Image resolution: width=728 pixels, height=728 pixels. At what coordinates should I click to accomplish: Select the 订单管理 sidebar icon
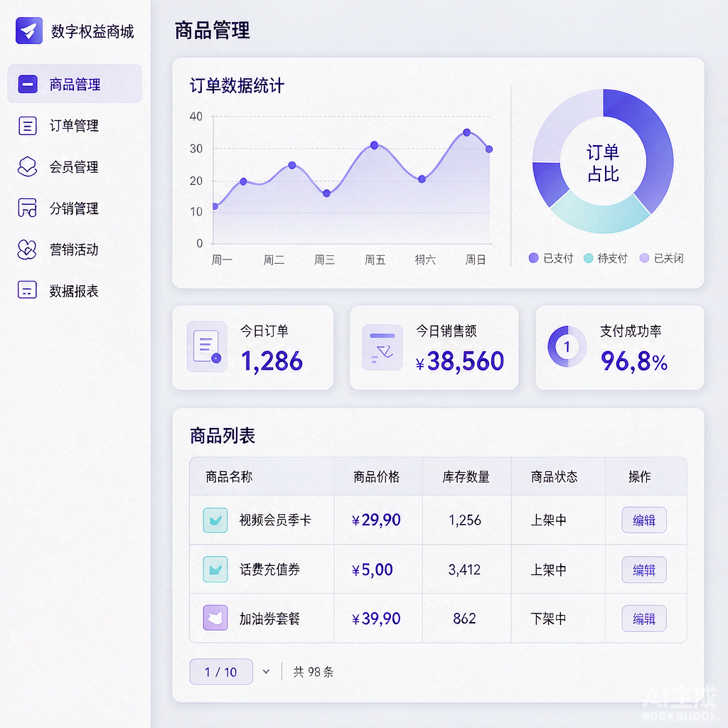point(28,126)
